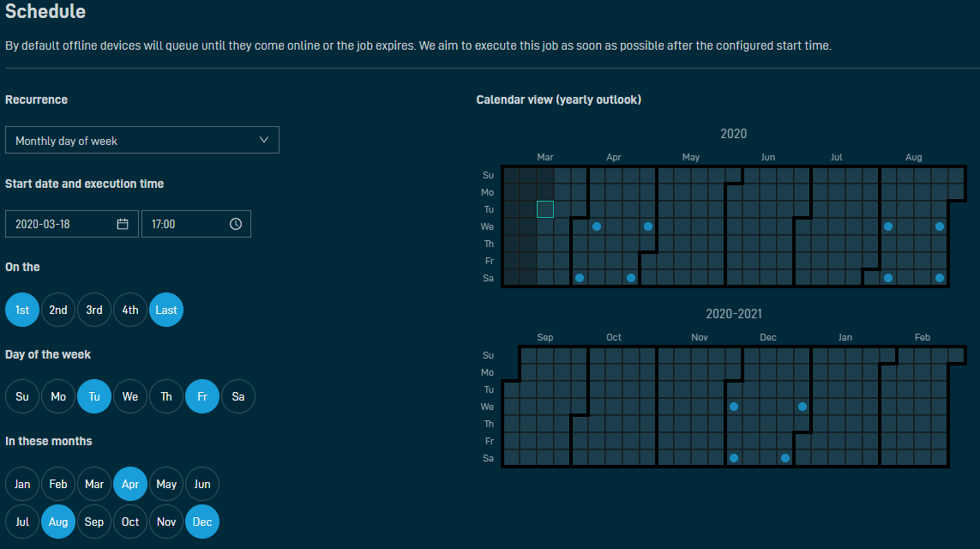Toggle the May month button on
Image resolution: width=980 pixels, height=549 pixels.
click(x=166, y=484)
